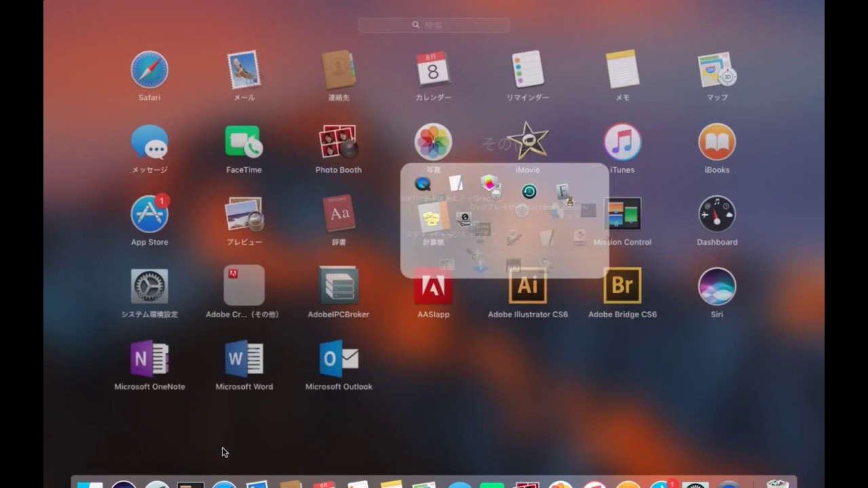Viewport: 868px width, 488px height.
Task: Open the Adobe Cr… (その他) folder
Action: (244, 285)
